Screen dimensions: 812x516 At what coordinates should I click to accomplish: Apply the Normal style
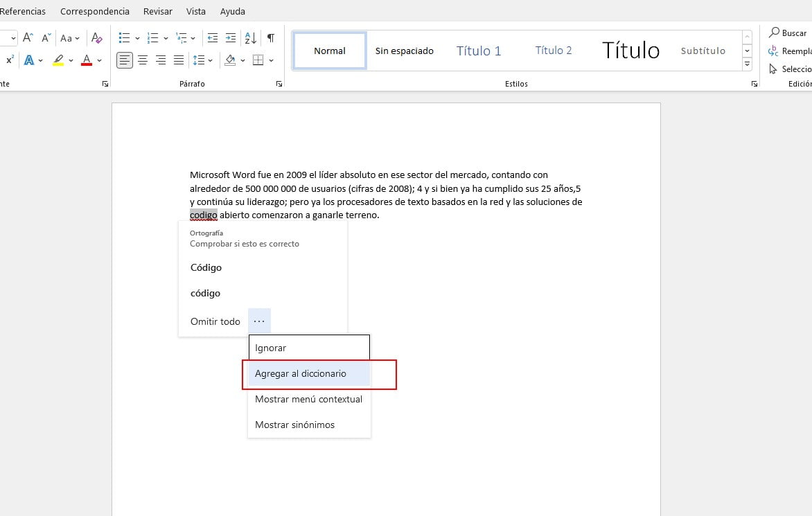coord(330,51)
